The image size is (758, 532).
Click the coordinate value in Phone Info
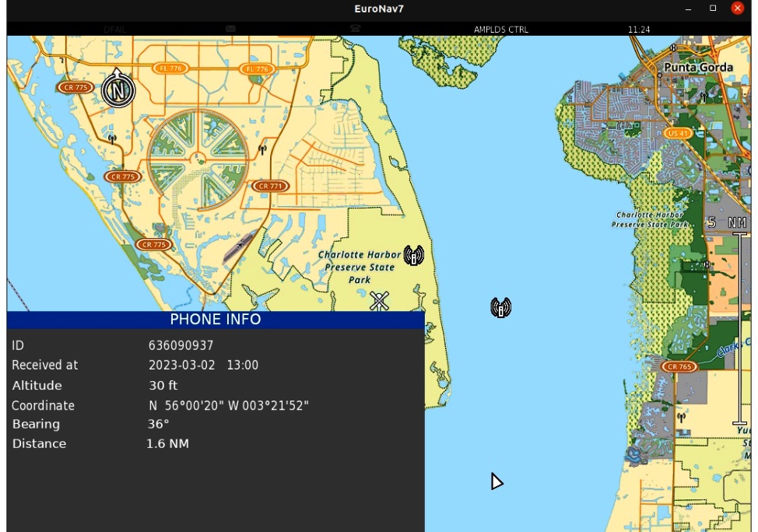click(229, 405)
